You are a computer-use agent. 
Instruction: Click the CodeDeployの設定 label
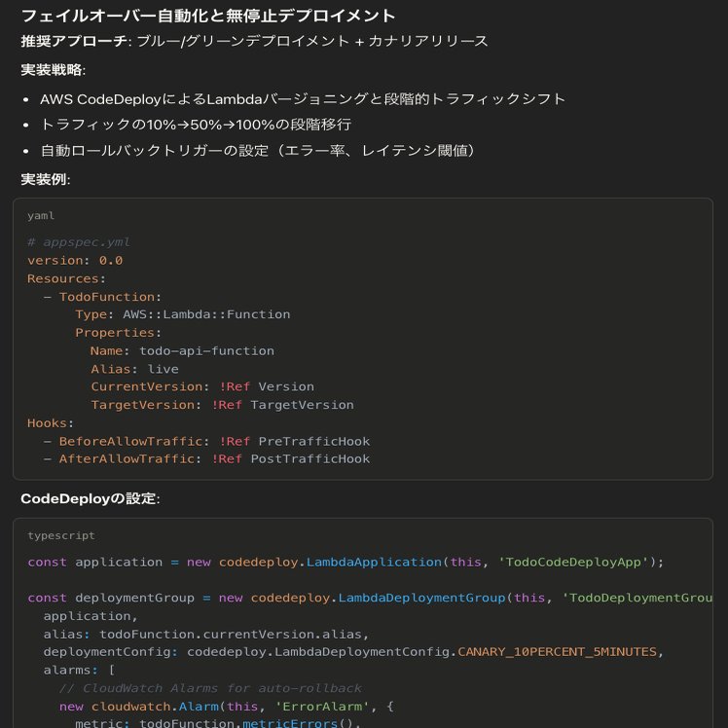tap(91, 499)
